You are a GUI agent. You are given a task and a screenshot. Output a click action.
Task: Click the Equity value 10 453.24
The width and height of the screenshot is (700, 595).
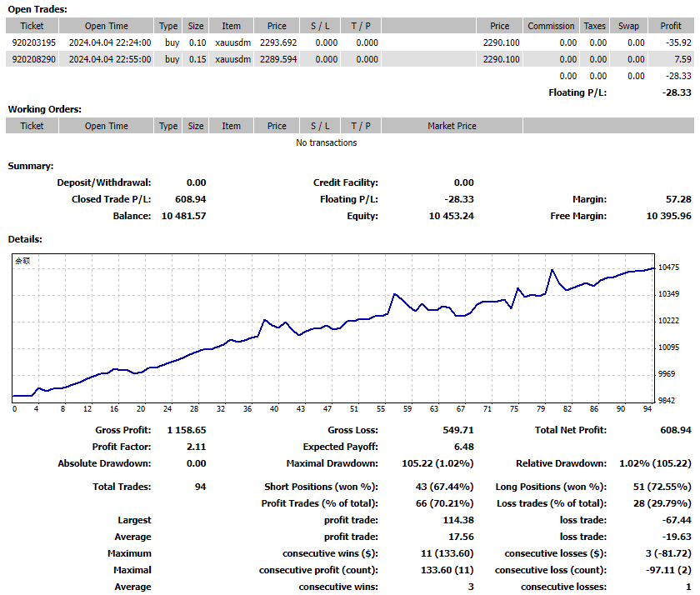point(451,216)
